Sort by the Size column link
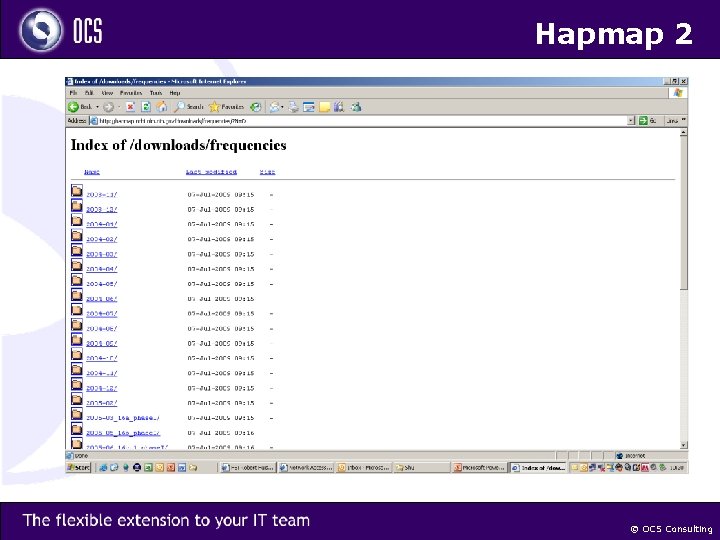 tap(267, 172)
